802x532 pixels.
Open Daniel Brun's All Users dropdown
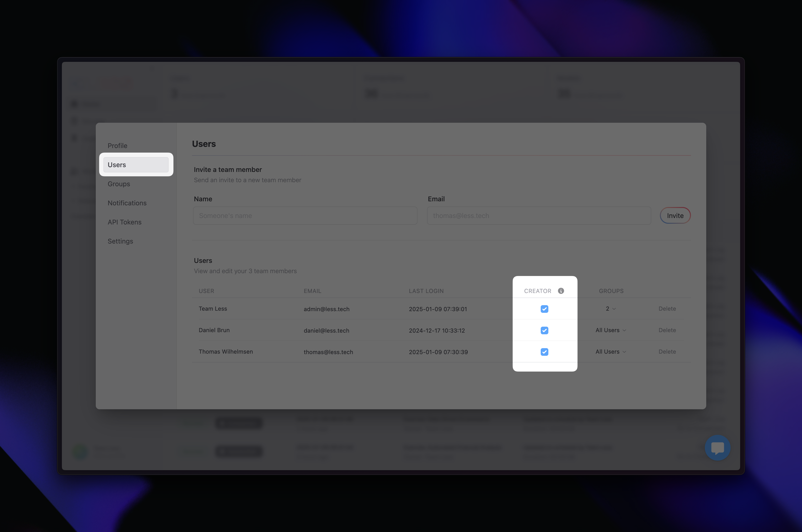coord(610,330)
